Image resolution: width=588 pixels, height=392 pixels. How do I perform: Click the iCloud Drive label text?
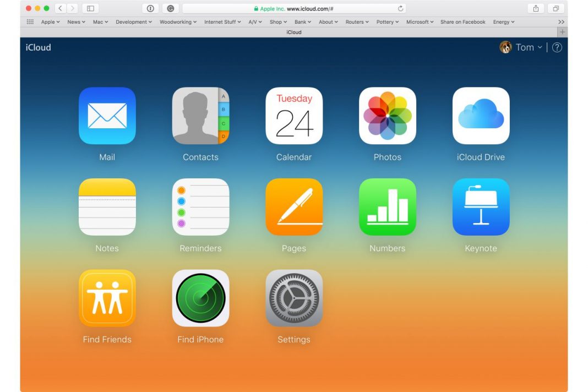(481, 157)
